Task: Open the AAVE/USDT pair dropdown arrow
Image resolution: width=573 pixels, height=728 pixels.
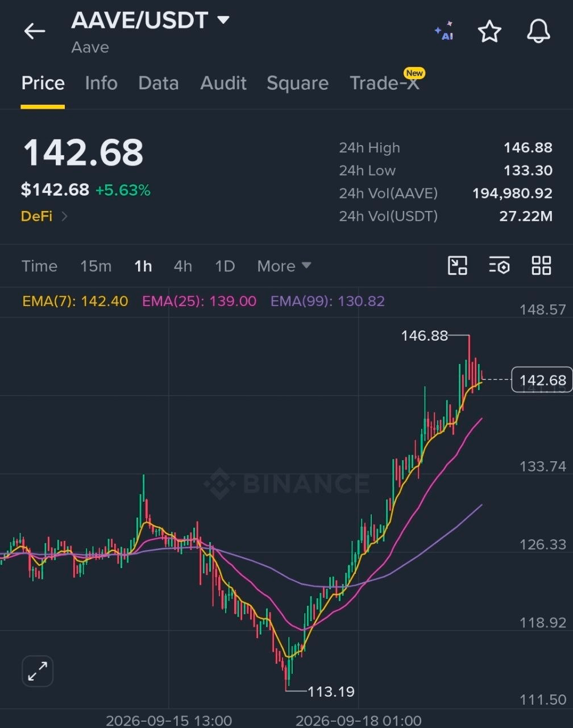Action: coord(223,20)
